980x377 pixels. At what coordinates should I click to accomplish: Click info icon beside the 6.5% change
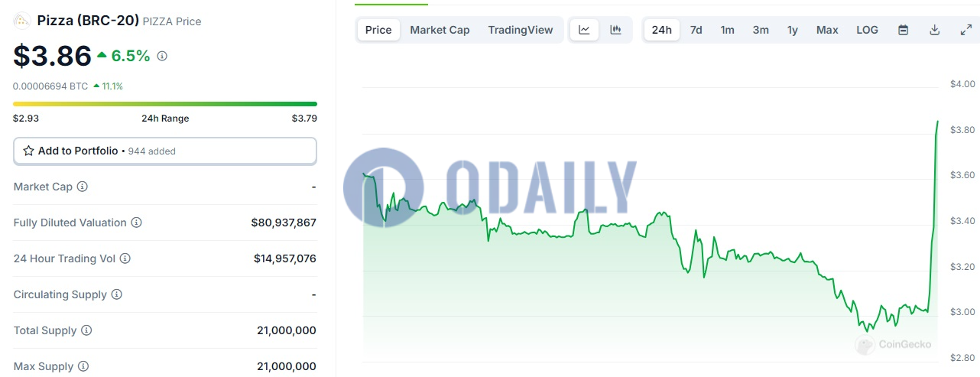[162, 56]
